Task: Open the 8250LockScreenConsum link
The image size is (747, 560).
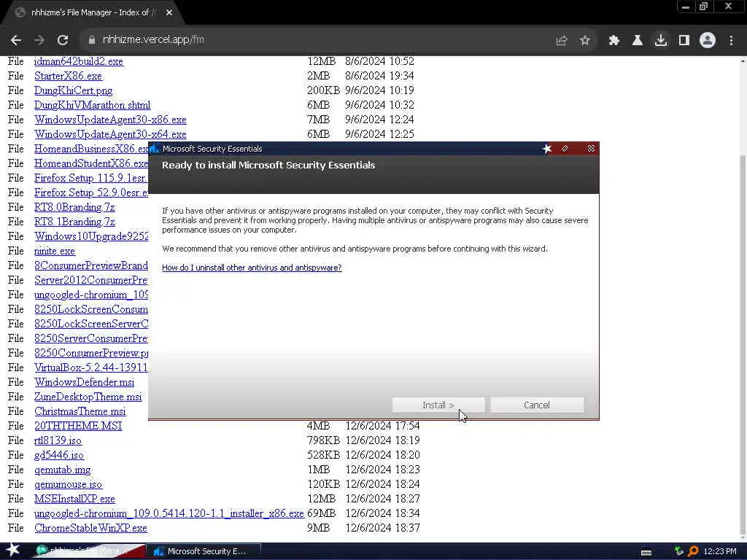Action: pos(91,309)
